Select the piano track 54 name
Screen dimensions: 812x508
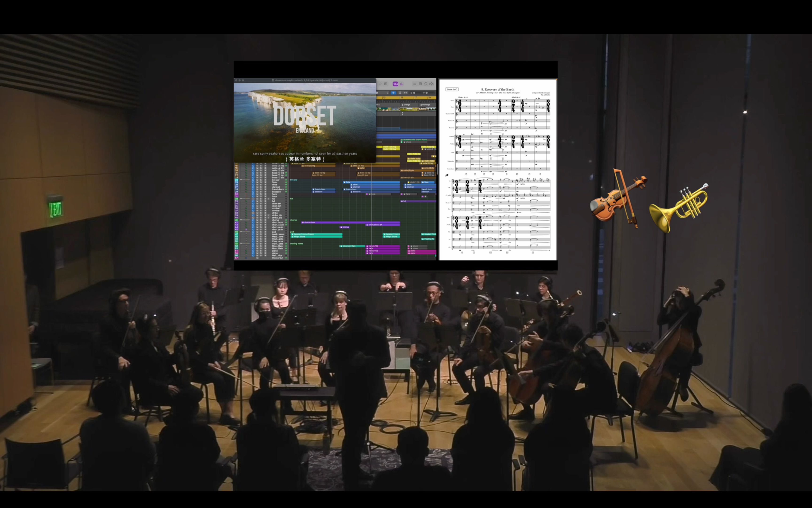click(275, 251)
